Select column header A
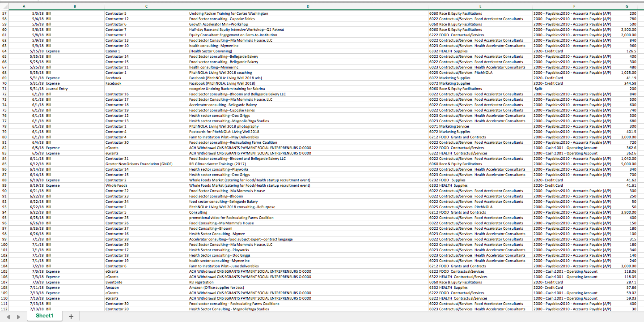 coord(24,6)
